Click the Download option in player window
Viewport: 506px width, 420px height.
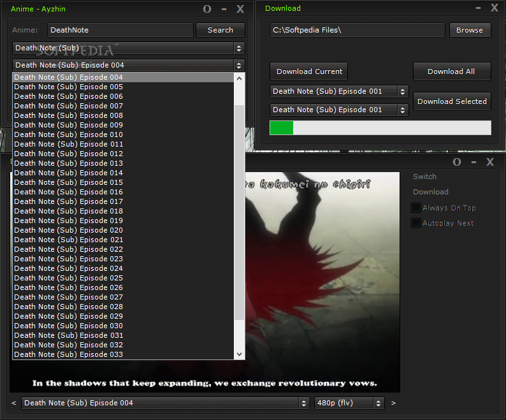tap(431, 192)
